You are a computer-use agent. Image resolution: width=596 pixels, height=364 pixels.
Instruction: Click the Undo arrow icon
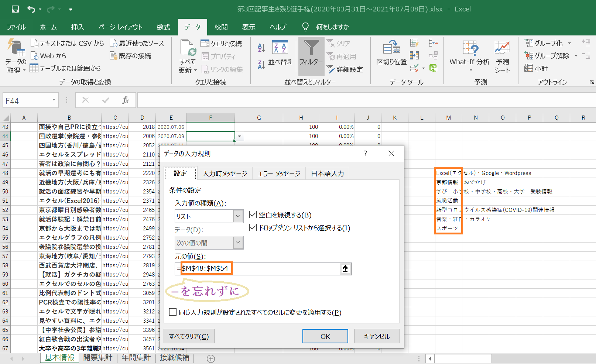pos(31,9)
